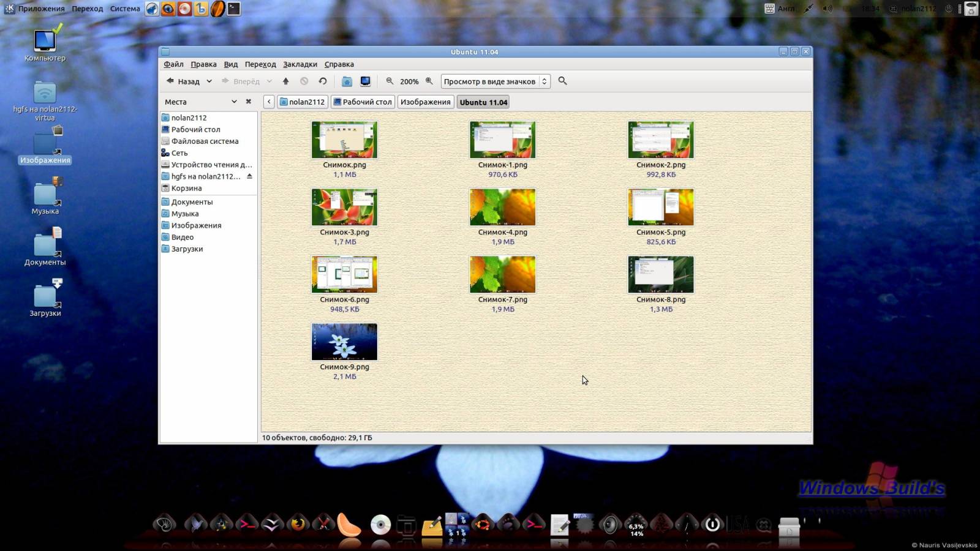Open the trash applet in the top panel
980x551 pixels.
(x=971, y=9)
